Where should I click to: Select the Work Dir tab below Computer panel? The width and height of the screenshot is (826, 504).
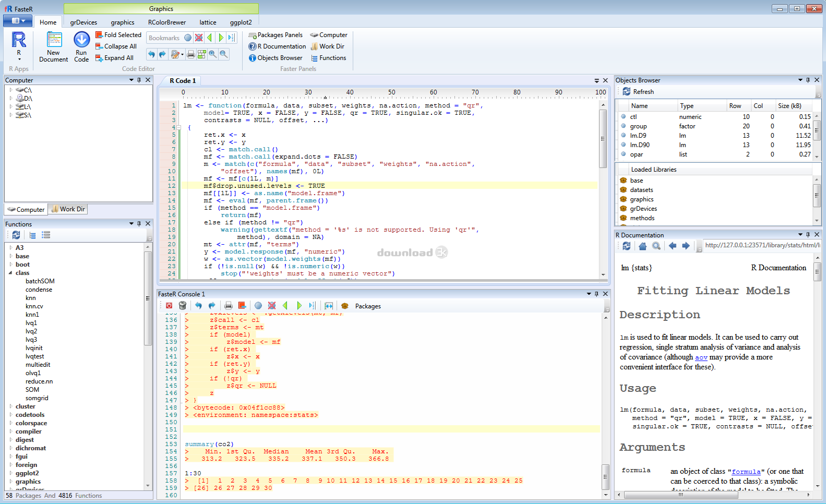point(68,209)
